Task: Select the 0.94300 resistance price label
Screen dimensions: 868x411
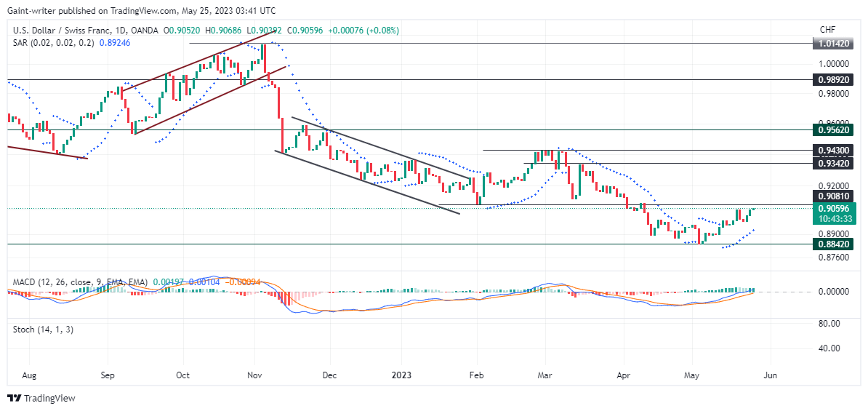Action: point(832,150)
